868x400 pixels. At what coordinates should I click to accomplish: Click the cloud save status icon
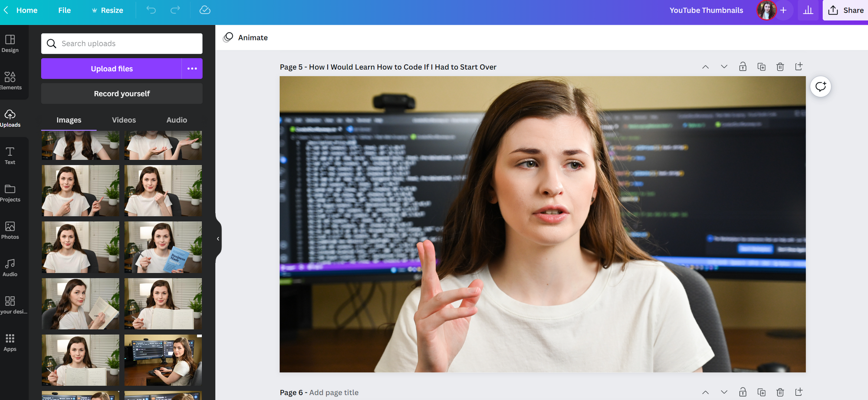[205, 10]
